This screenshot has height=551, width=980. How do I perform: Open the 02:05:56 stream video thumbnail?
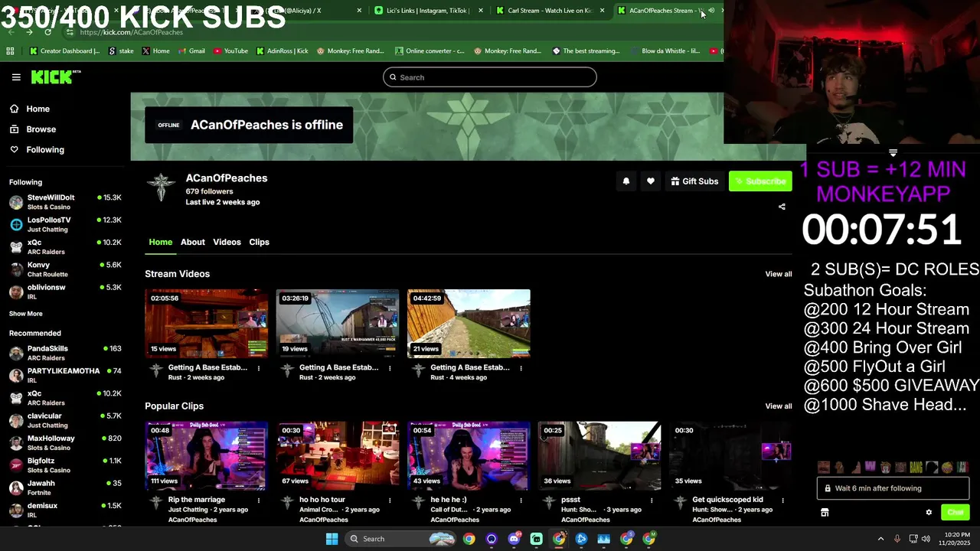pos(207,323)
